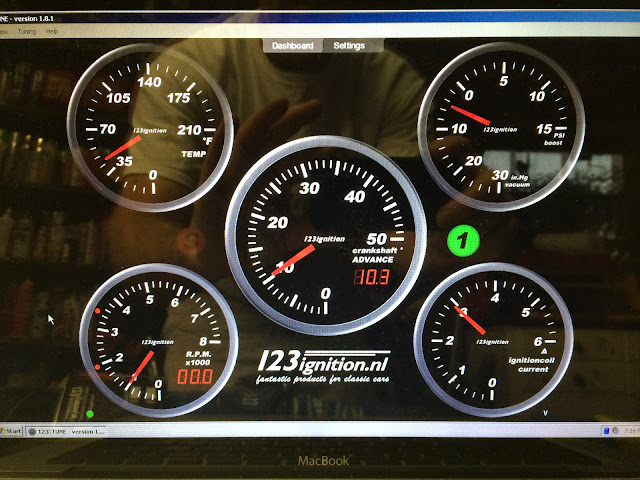The image size is (640, 480).
Task: Click the small V voltage indicator
Action: tap(546, 413)
